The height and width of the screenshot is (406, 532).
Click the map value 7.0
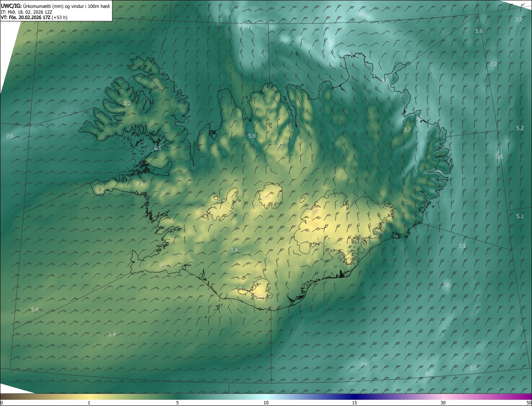pyautogui.click(x=10, y=136)
